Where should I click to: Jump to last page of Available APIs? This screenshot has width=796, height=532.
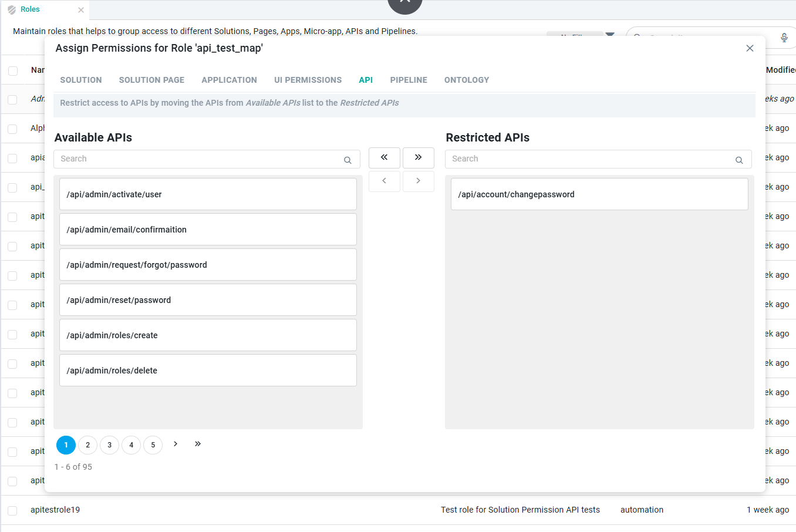(x=198, y=444)
